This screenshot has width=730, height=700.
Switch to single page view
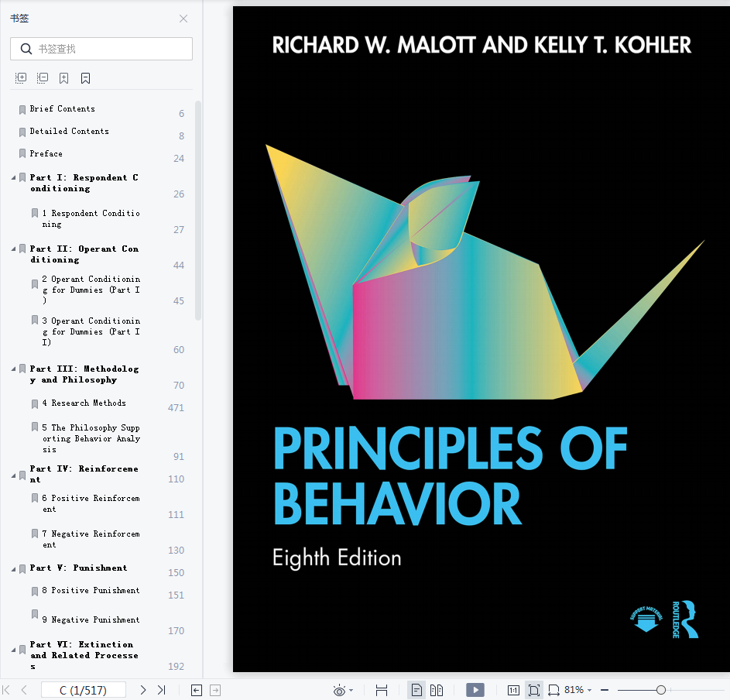416,690
